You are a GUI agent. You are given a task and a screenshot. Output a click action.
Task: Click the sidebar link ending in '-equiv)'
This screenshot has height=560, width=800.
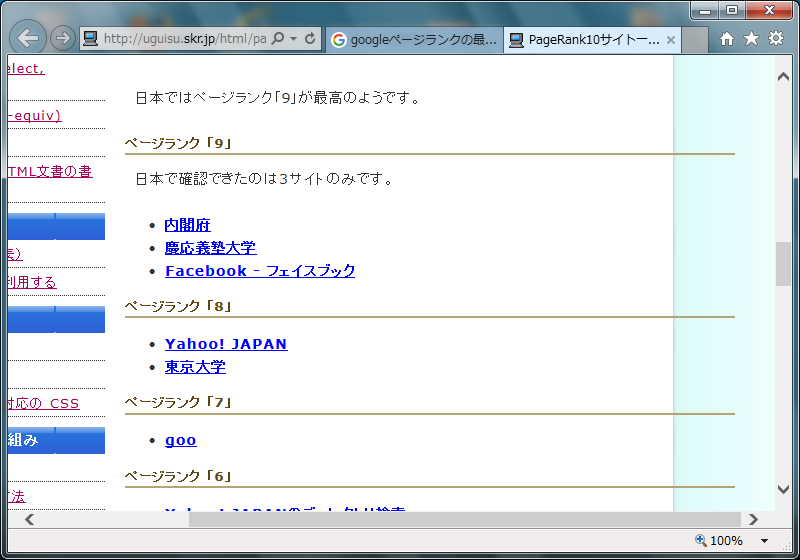click(x=34, y=115)
